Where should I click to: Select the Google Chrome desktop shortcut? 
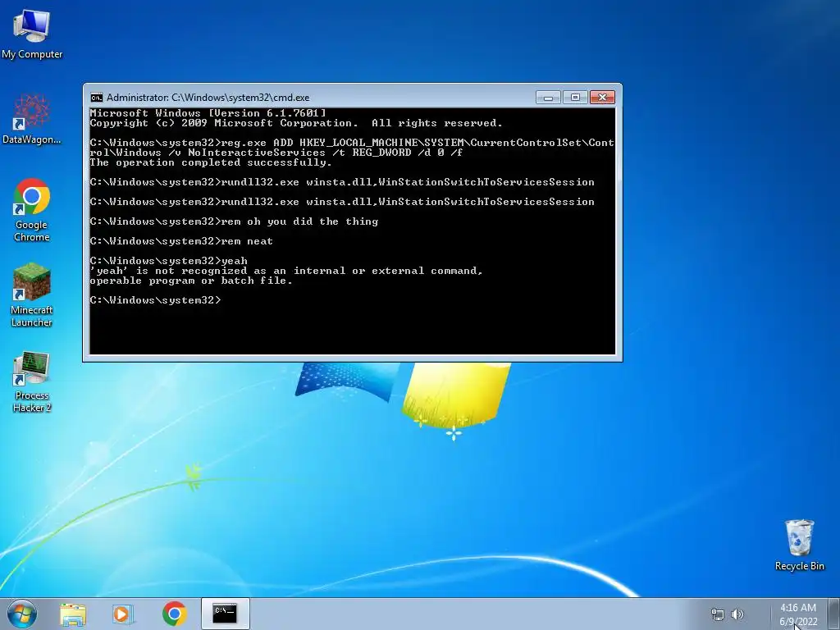(x=32, y=210)
